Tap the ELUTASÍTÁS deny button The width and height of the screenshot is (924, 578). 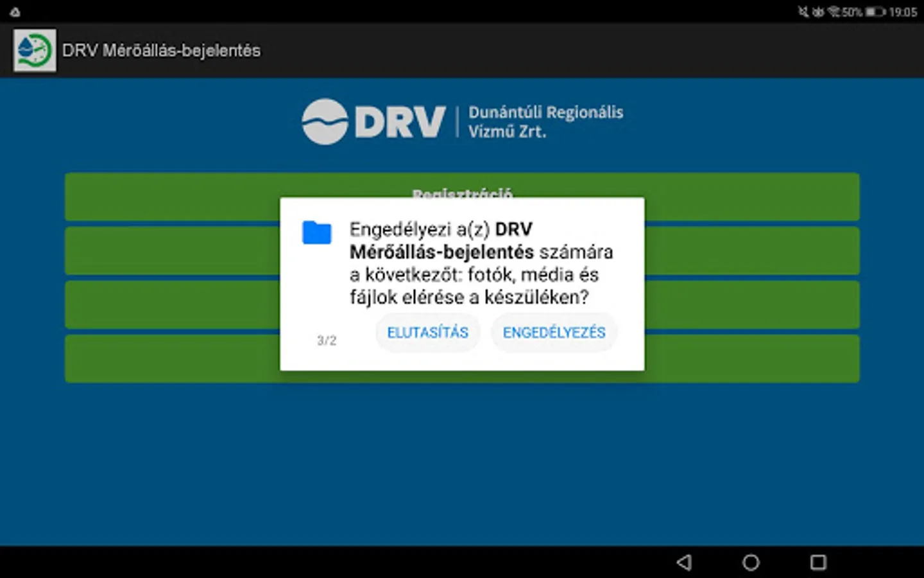point(428,333)
